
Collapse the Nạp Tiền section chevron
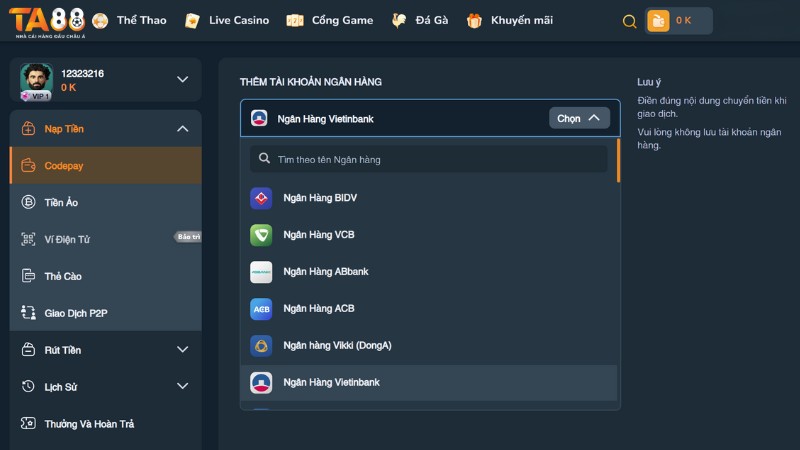click(x=182, y=129)
